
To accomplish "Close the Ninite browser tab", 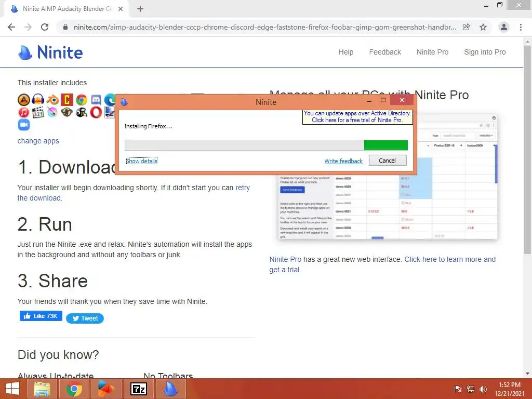I will pyautogui.click(x=121, y=9).
